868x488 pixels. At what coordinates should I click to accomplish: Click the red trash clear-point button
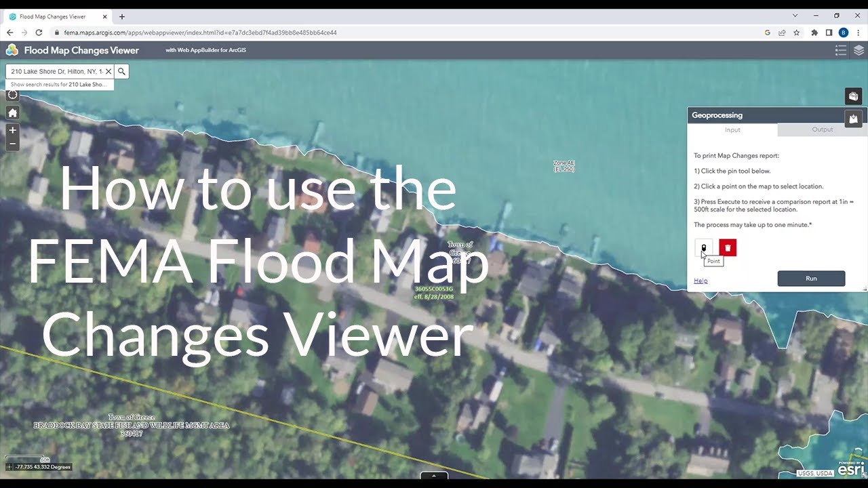pyautogui.click(x=728, y=248)
